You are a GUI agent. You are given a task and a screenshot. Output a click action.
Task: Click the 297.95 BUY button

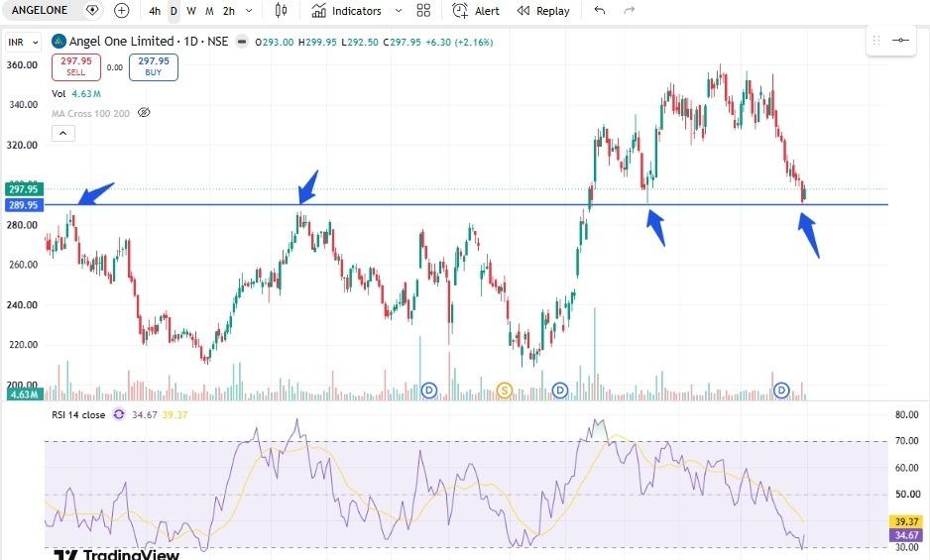click(153, 66)
